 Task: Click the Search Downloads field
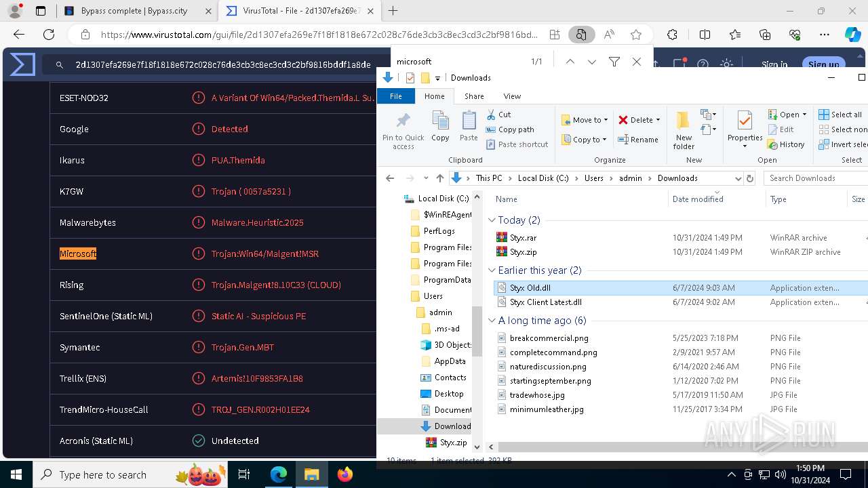815,178
